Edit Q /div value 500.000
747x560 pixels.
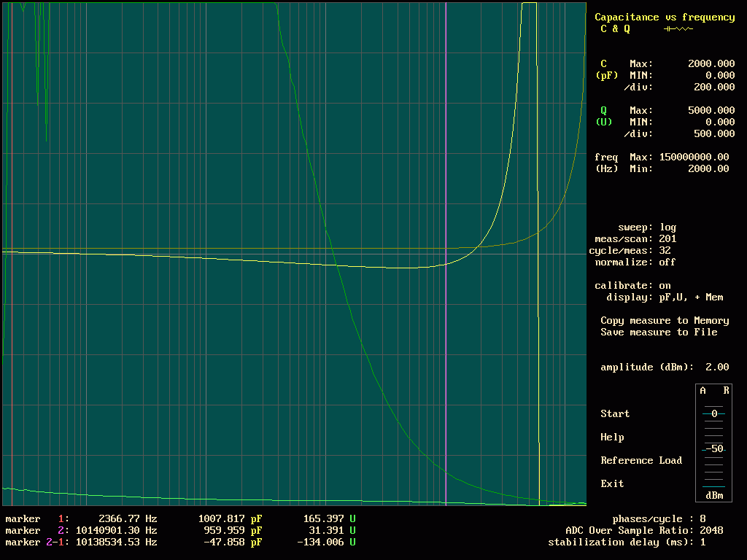coord(713,134)
